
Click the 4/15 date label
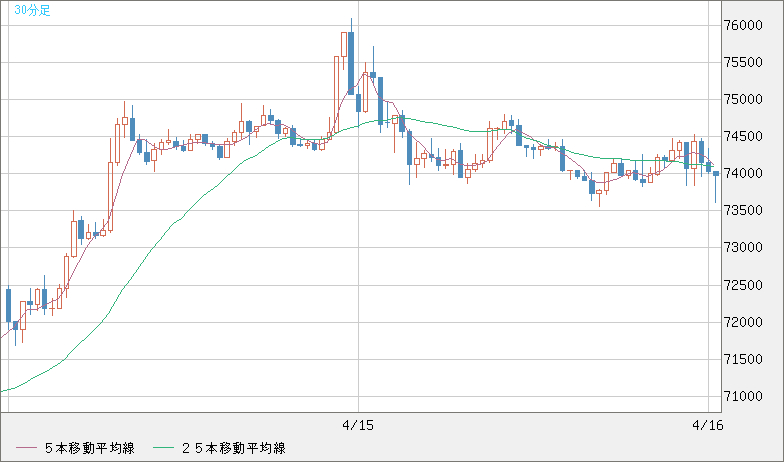pos(358,426)
